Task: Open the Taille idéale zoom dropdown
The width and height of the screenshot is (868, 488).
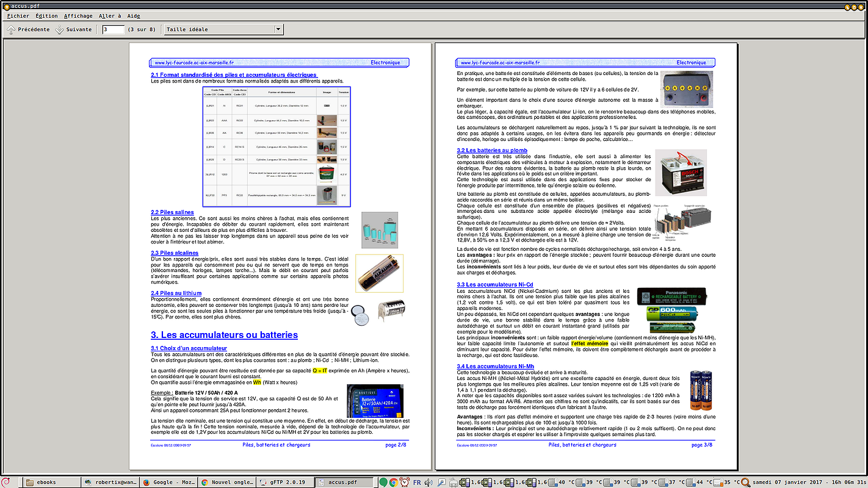Action: click(x=224, y=29)
